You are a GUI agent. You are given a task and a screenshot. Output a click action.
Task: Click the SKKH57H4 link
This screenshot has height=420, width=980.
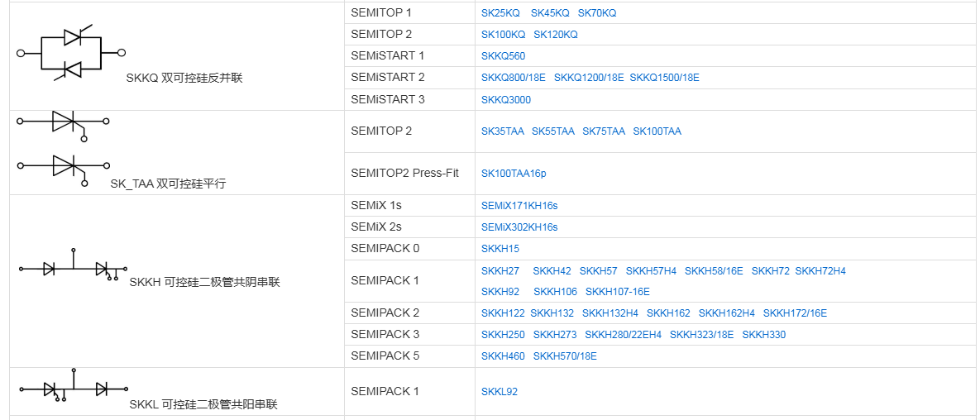pos(651,271)
